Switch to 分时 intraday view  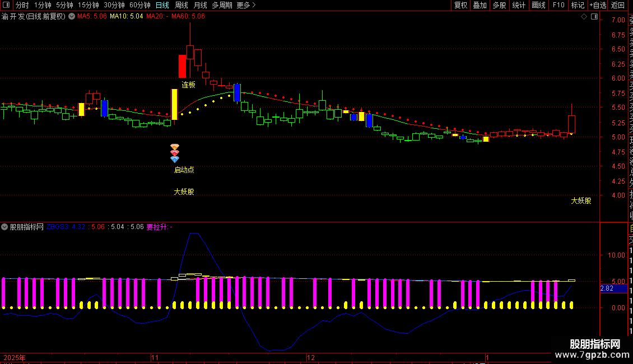coord(22,5)
